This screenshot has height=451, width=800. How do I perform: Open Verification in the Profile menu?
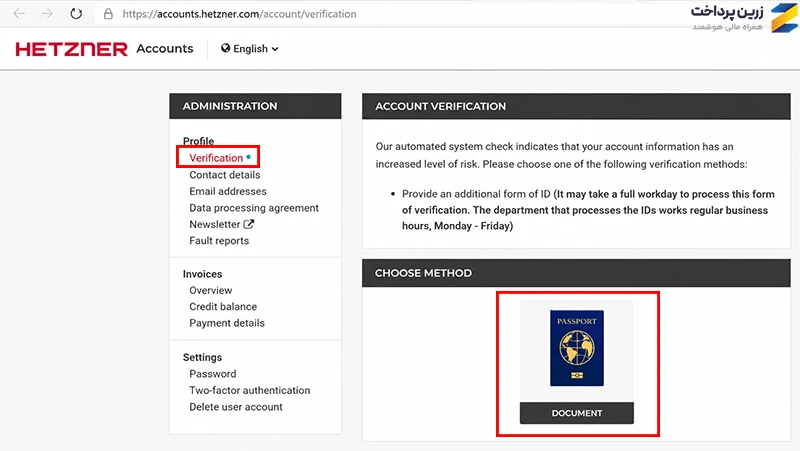pos(216,158)
